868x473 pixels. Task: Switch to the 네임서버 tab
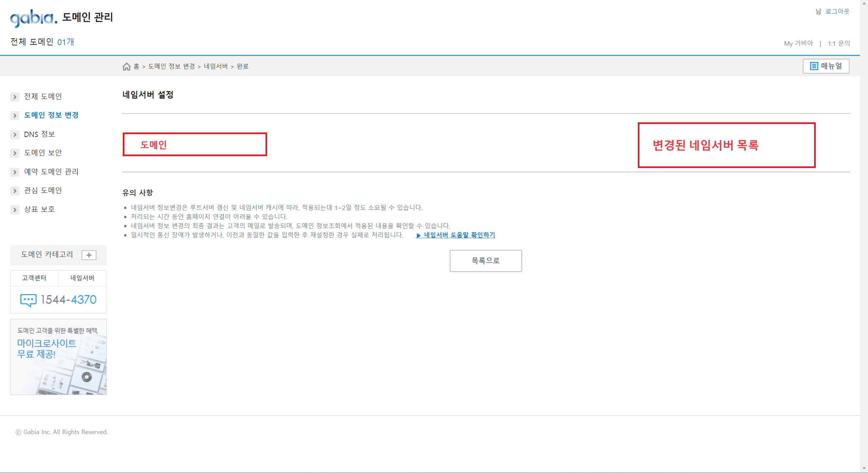click(x=82, y=278)
